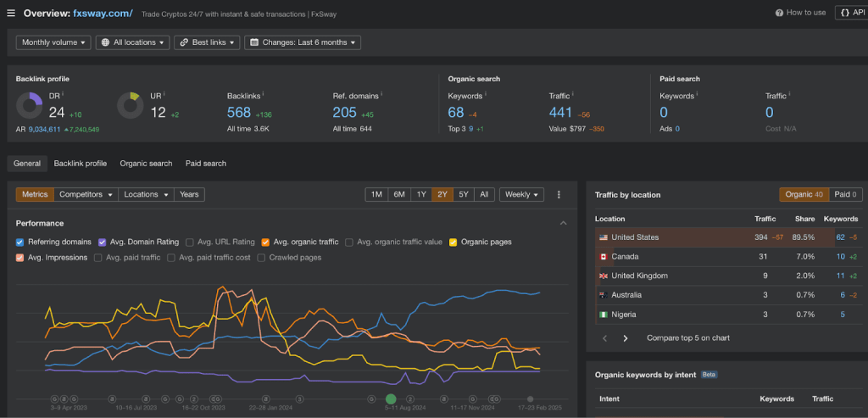Open the Best links dropdown
This screenshot has height=418, width=868.
click(207, 42)
